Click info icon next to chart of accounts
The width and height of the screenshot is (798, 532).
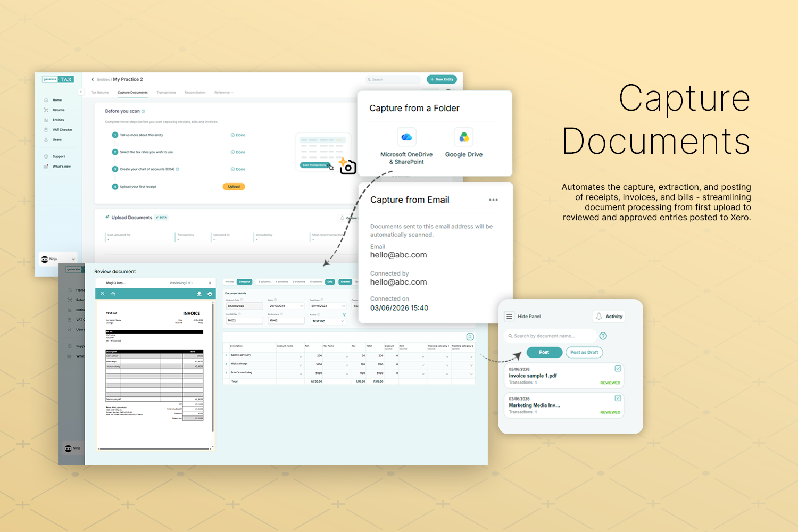(177, 169)
